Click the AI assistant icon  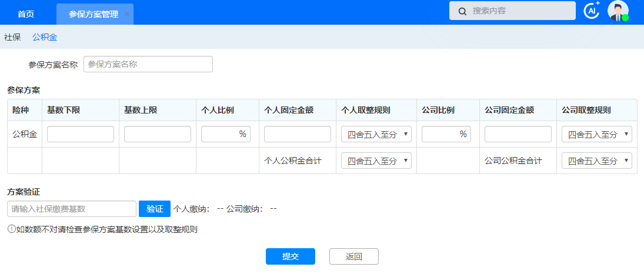(590, 11)
